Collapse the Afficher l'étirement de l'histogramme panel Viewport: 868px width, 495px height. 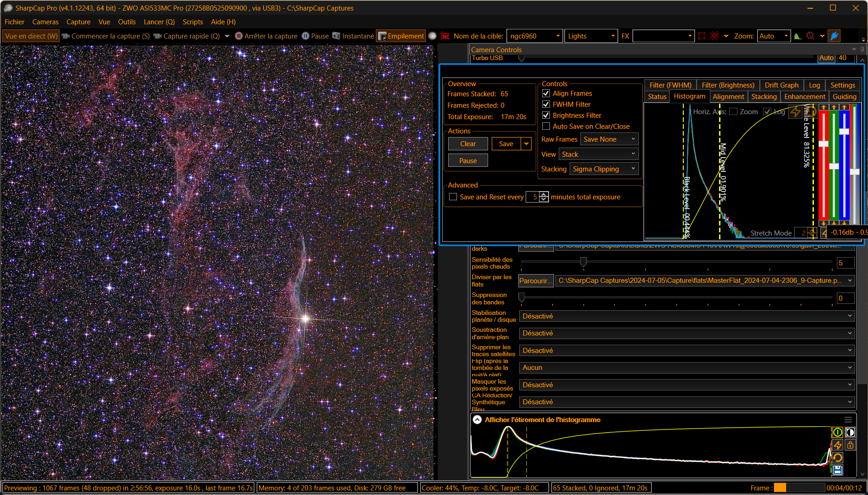point(477,419)
